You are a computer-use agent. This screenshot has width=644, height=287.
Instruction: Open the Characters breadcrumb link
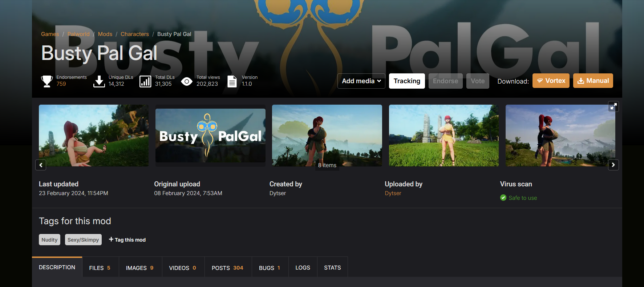[x=135, y=34]
